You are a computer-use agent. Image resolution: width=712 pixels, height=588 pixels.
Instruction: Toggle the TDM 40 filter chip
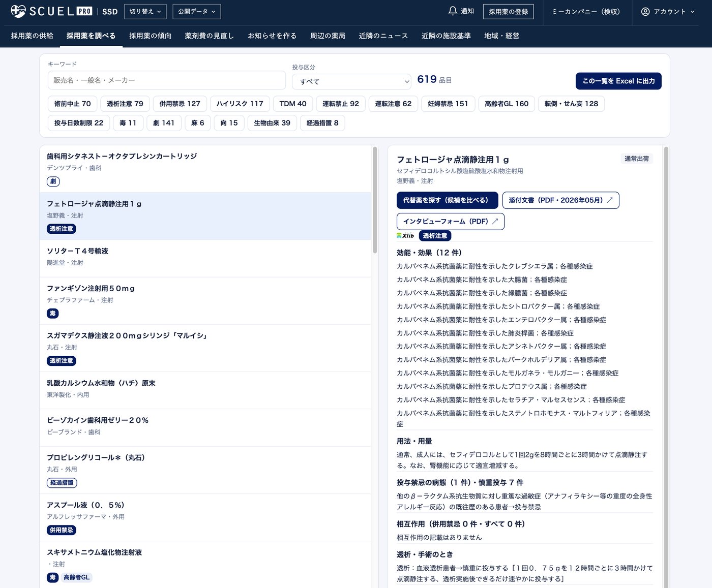click(x=293, y=104)
